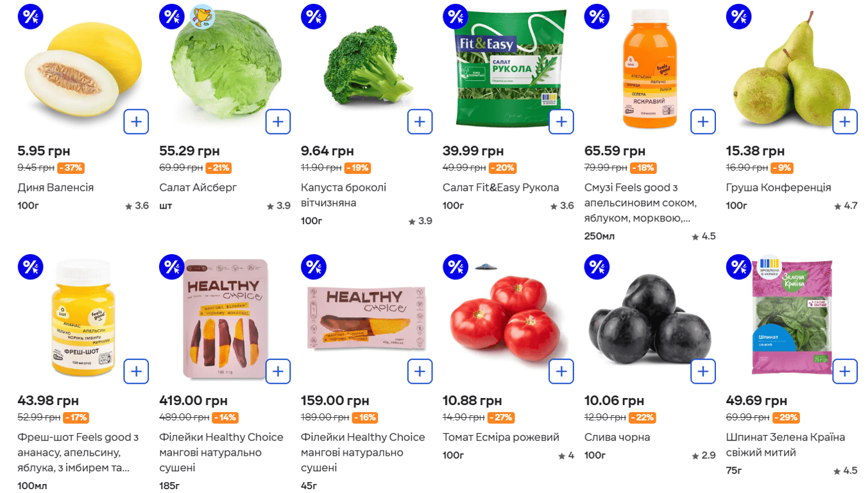Screen dimensions: 868x493
Task: Add Салат Fit&Easy Рукола to cart
Action: pyautogui.click(x=561, y=121)
